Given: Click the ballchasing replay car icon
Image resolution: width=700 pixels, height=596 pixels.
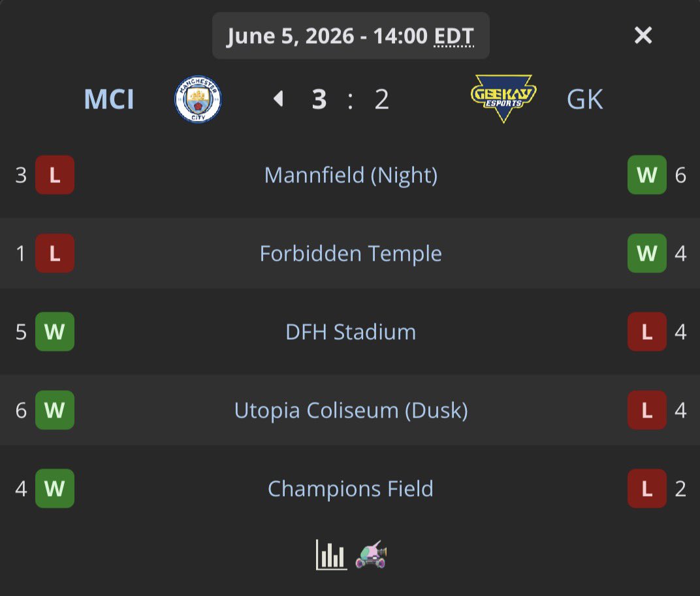Looking at the screenshot, I should coord(371,555).
